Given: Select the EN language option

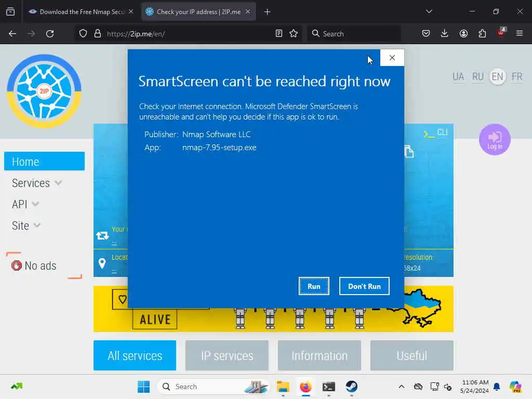Looking at the screenshot, I should (x=497, y=77).
